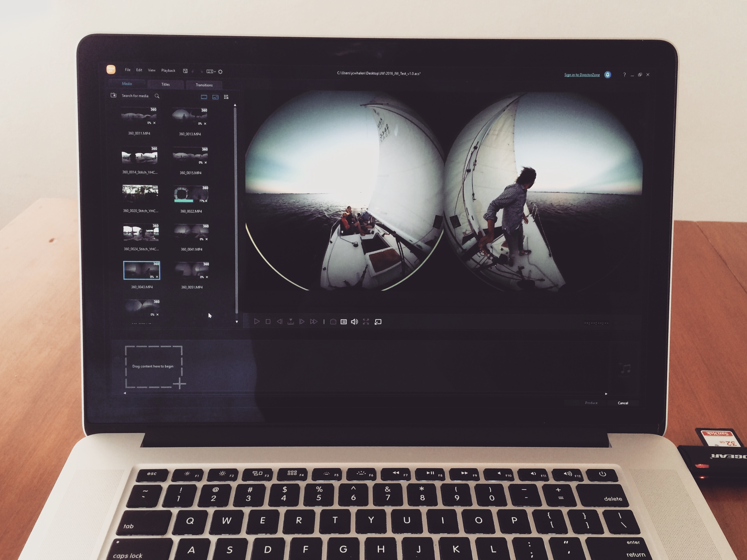Viewport: 747px width, 560px height.
Task: Click the plus icon on storyboard placeholder
Action: point(180,384)
